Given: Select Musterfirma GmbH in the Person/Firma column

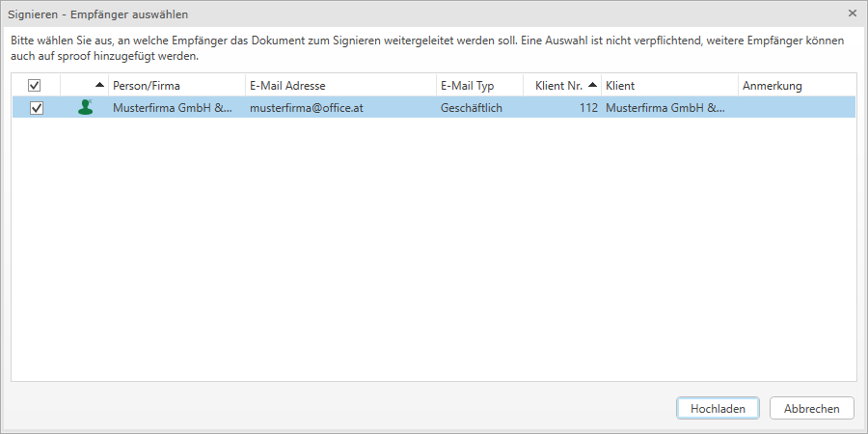Looking at the screenshot, I should 172,108.
